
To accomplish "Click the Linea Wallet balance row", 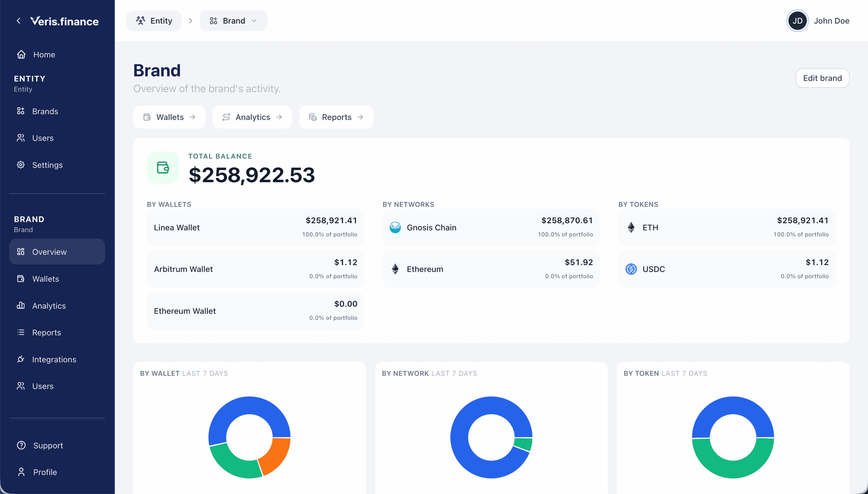I will pyautogui.click(x=255, y=227).
